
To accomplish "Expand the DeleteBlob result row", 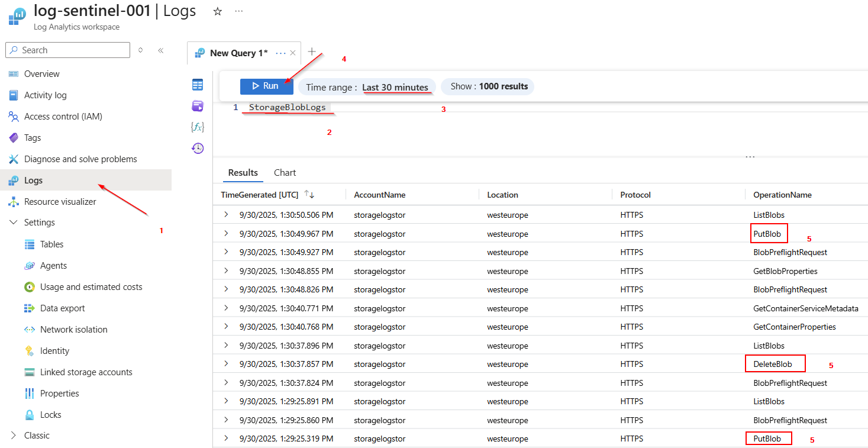I will [225, 364].
